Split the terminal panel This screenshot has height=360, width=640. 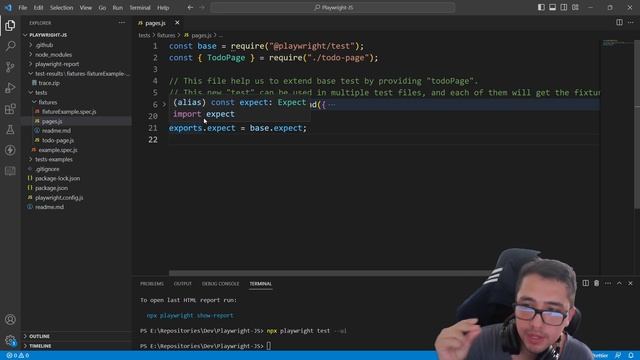(585, 283)
